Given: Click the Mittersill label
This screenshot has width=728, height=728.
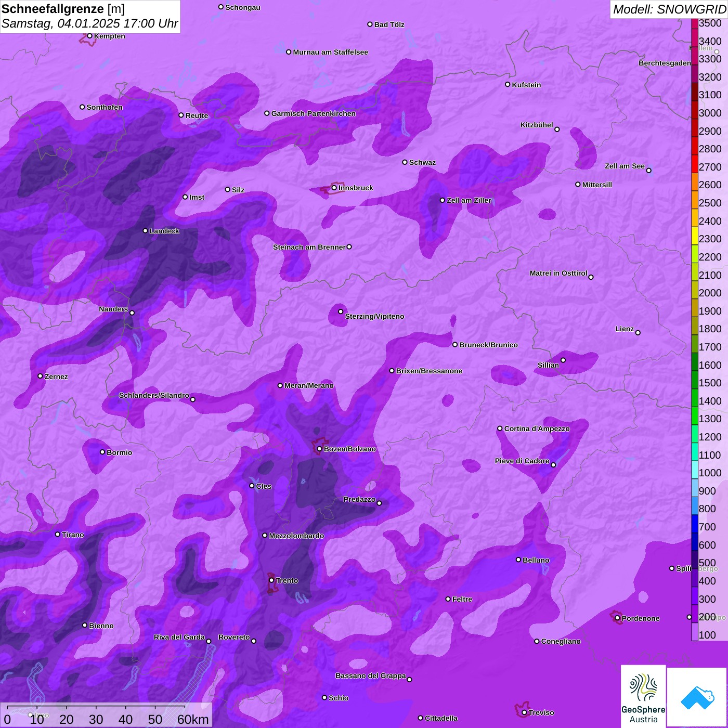Looking at the screenshot, I should point(597,185).
